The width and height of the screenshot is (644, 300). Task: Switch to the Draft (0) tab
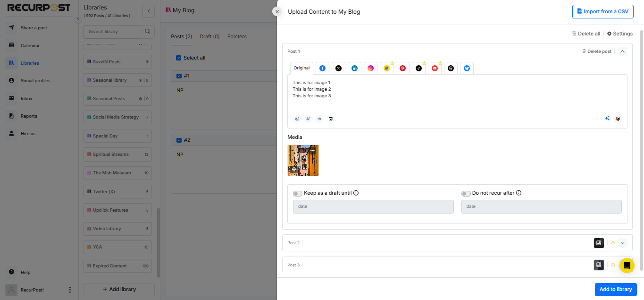(x=209, y=36)
